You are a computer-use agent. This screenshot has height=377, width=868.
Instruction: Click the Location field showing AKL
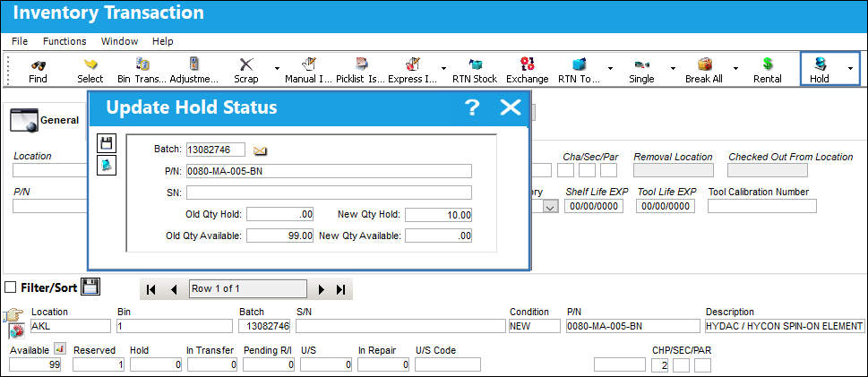[70, 326]
